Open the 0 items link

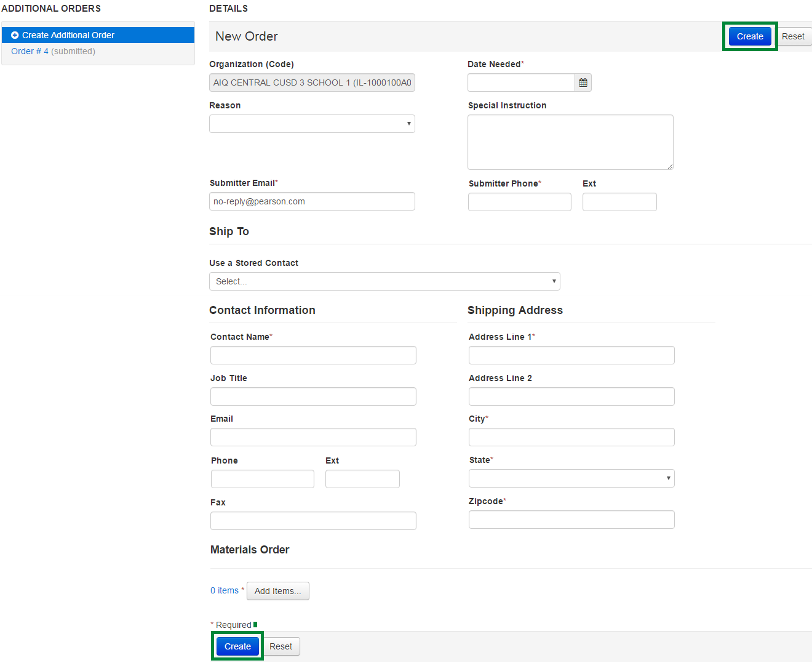(225, 590)
